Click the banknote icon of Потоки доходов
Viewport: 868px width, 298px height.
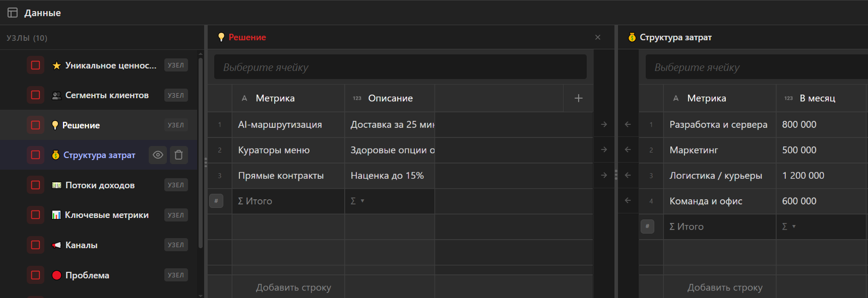click(56, 185)
